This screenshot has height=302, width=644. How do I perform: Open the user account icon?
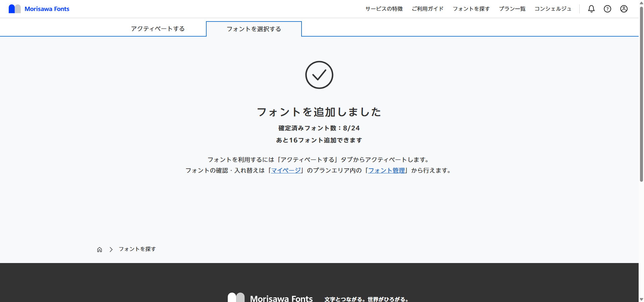[x=624, y=9]
